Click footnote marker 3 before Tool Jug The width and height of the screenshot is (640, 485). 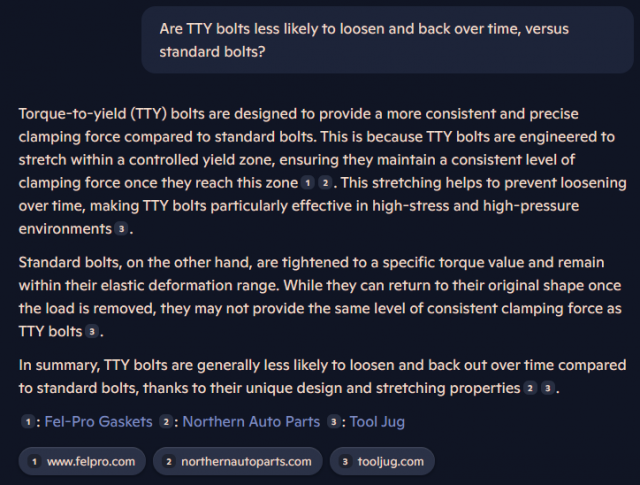click(x=333, y=422)
